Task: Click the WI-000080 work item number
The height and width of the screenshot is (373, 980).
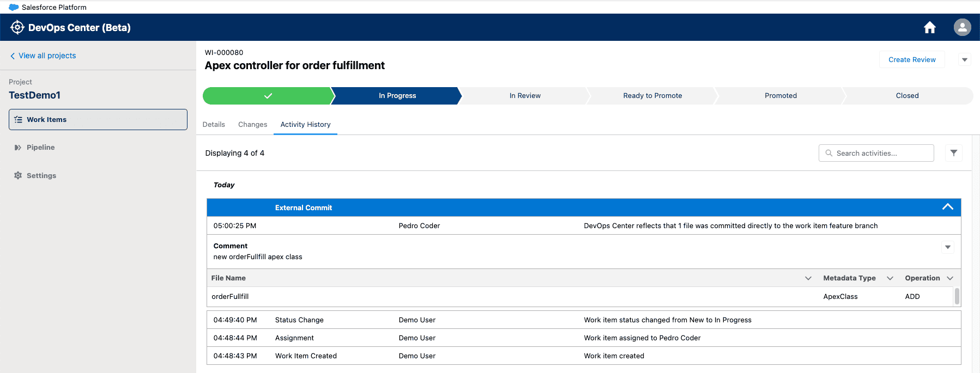Action: click(x=224, y=53)
